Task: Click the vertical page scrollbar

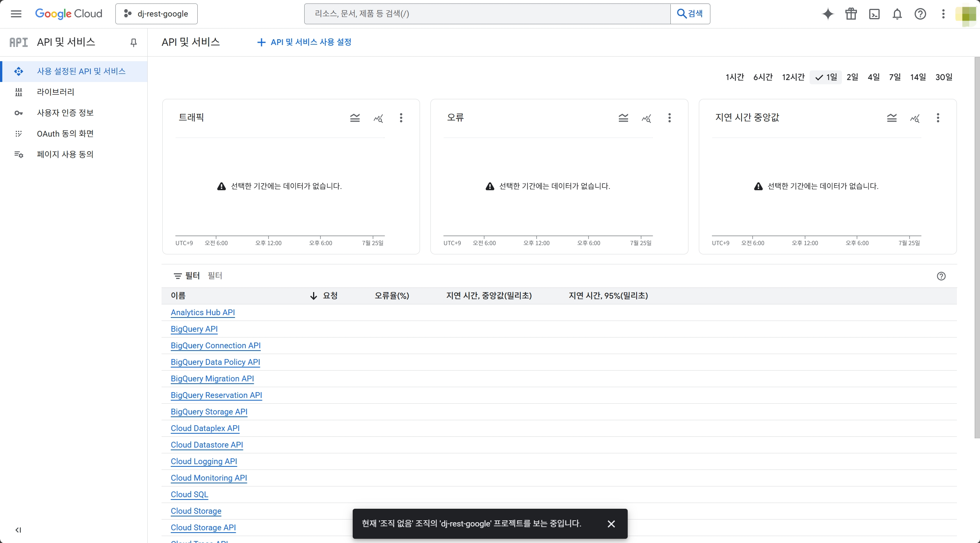Action: point(977,246)
